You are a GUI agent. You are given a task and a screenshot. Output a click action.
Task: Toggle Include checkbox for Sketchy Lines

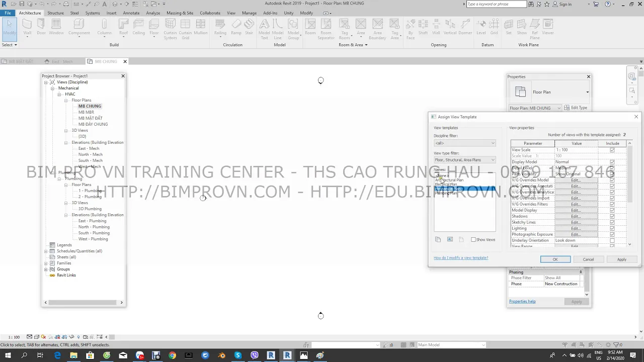[x=612, y=222]
